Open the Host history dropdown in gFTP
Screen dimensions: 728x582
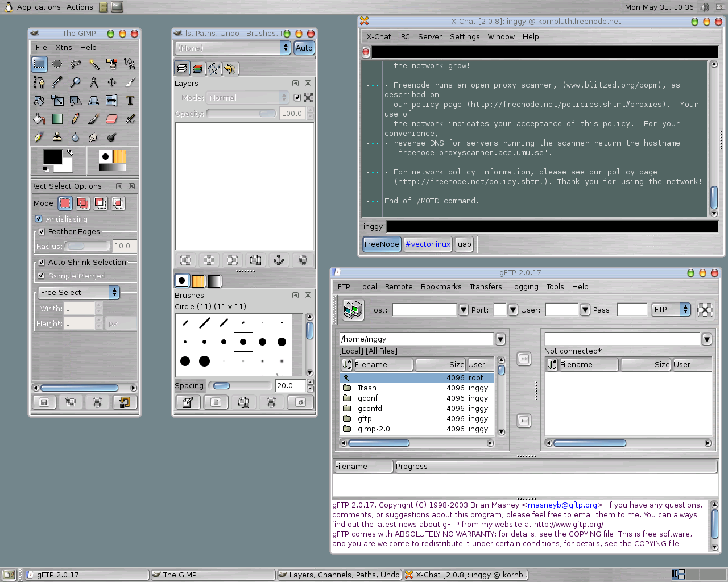(x=464, y=310)
